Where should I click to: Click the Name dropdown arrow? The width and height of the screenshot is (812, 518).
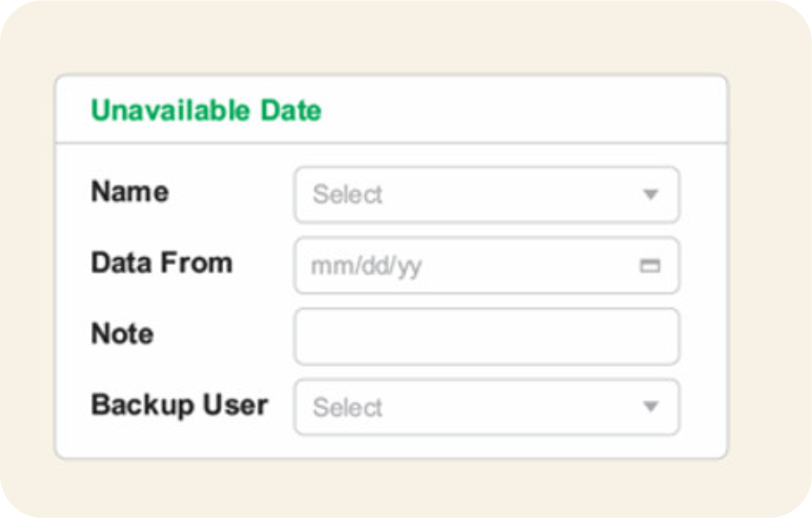click(x=651, y=194)
